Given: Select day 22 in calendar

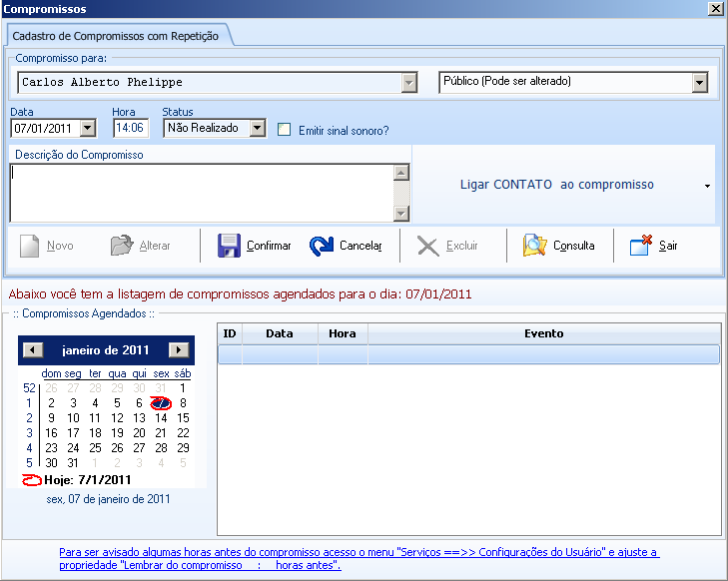Looking at the screenshot, I should (x=183, y=433).
